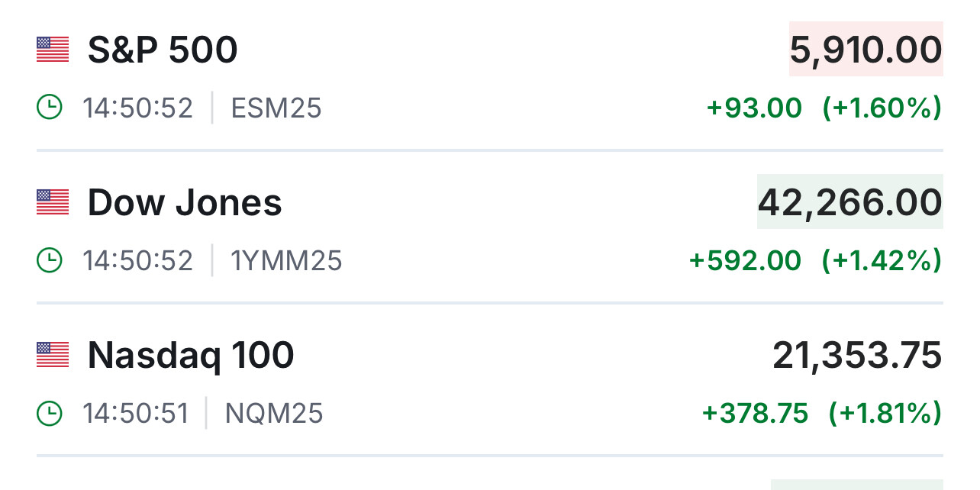Image resolution: width=980 pixels, height=490 pixels.
Task: Click the 14:50:51 timestamp for Nasdaq 100
Action: 135,413
